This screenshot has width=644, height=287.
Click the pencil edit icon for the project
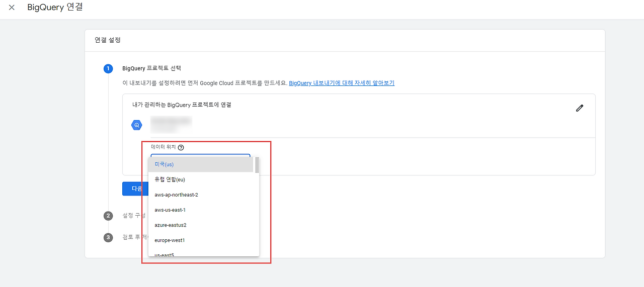pos(580,108)
